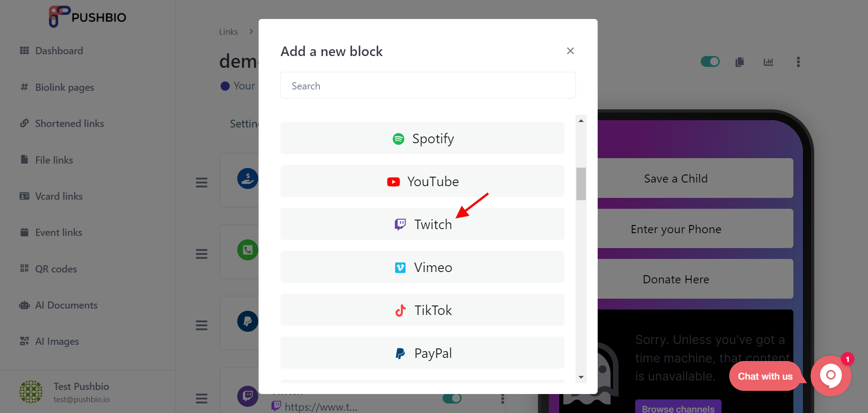The image size is (868, 413).
Task: Click the Pushbio logo
Action: 87,17
